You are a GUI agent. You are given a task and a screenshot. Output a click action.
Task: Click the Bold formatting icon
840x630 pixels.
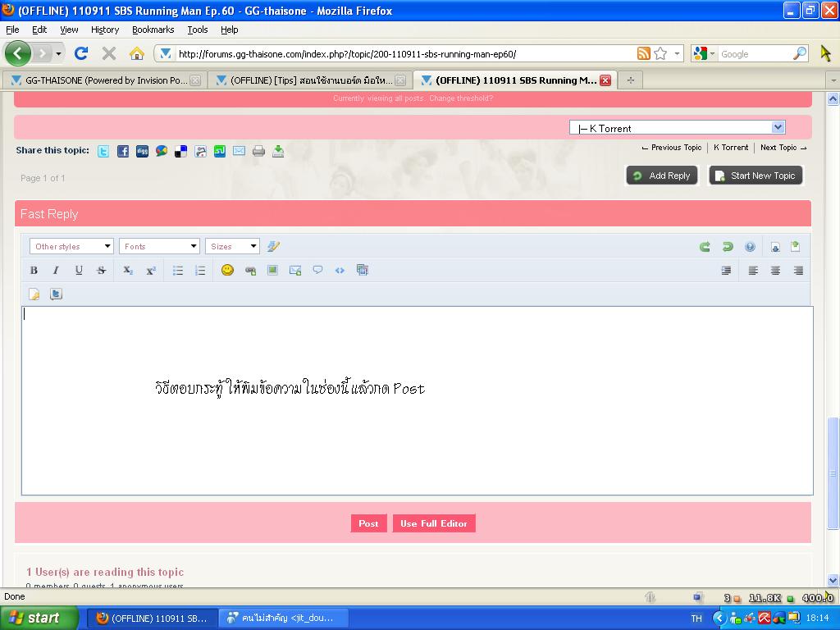pyautogui.click(x=34, y=271)
